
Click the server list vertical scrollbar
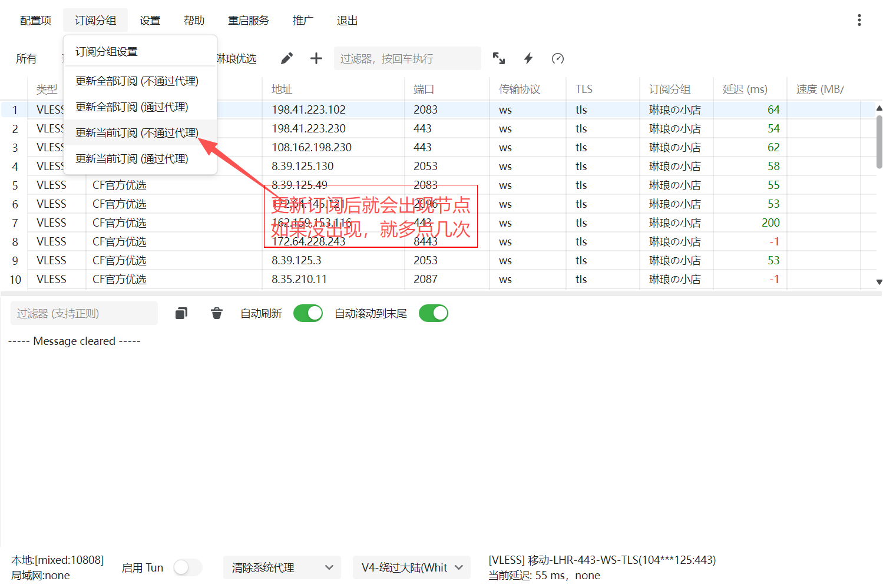pyautogui.click(x=879, y=141)
